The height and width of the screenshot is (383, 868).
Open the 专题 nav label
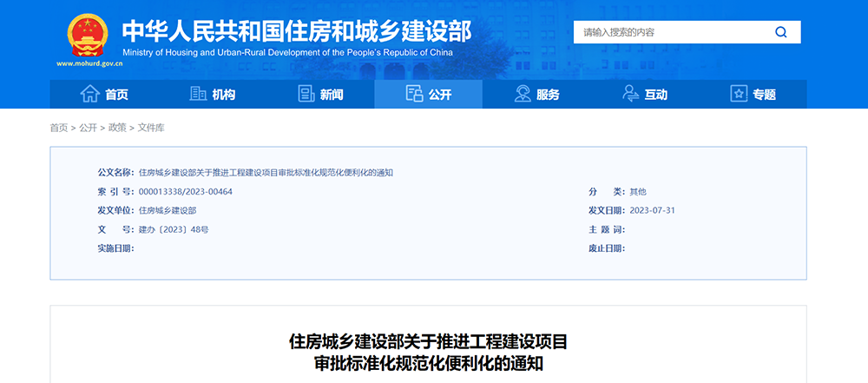coord(765,95)
